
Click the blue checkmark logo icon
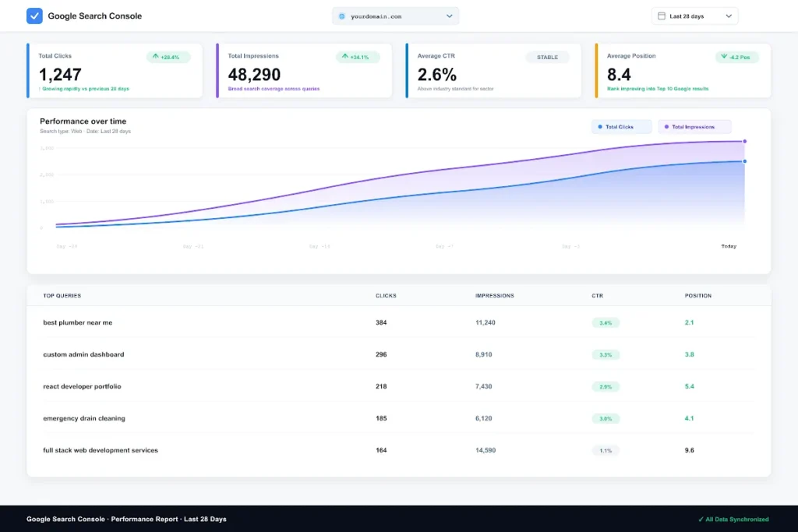tap(34, 16)
